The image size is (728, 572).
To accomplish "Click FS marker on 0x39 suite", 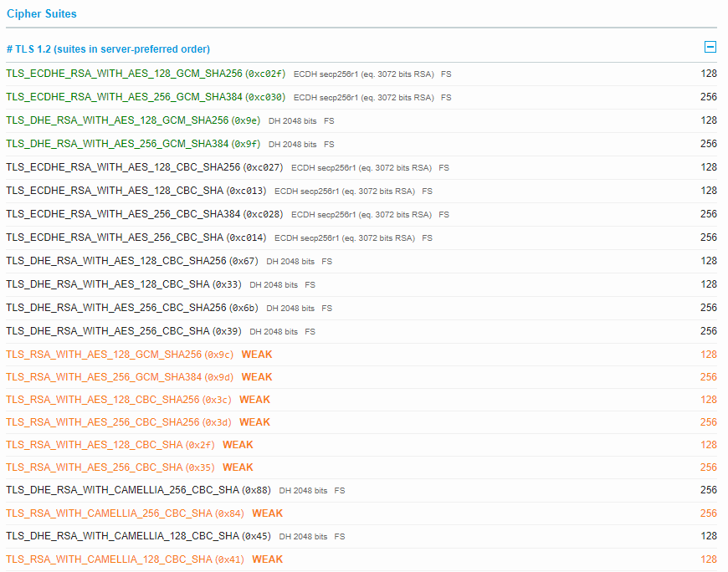I will [310, 332].
